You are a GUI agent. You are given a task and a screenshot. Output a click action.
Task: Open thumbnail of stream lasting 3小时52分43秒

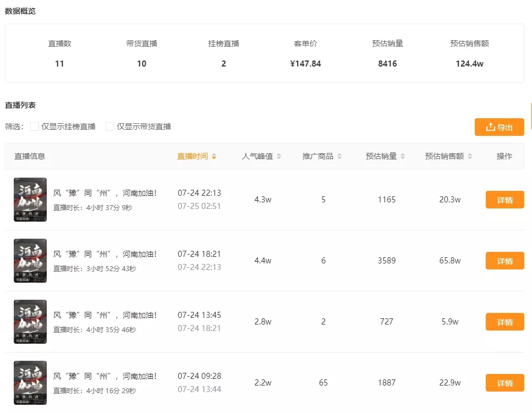coord(30,261)
